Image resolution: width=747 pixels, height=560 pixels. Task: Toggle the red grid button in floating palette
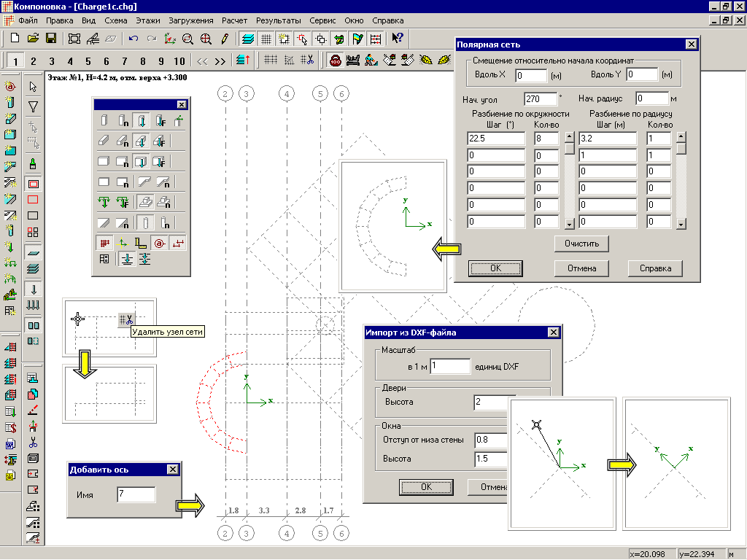(104, 242)
